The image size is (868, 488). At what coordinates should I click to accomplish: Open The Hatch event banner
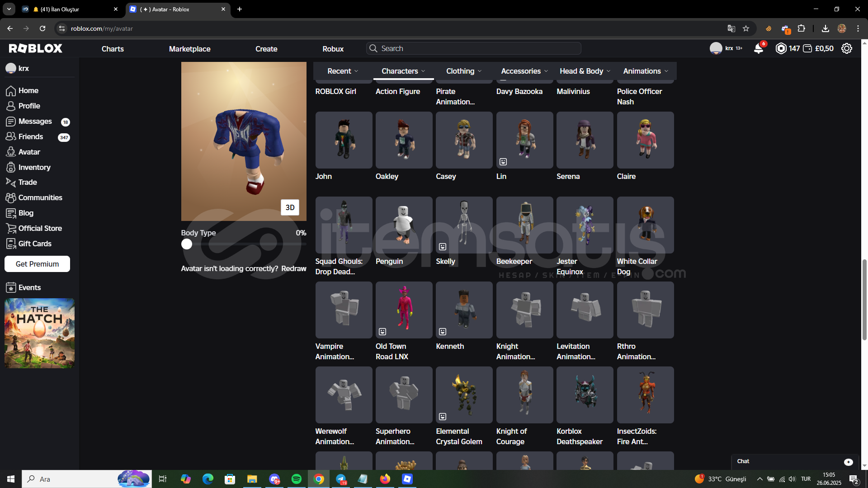39,333
